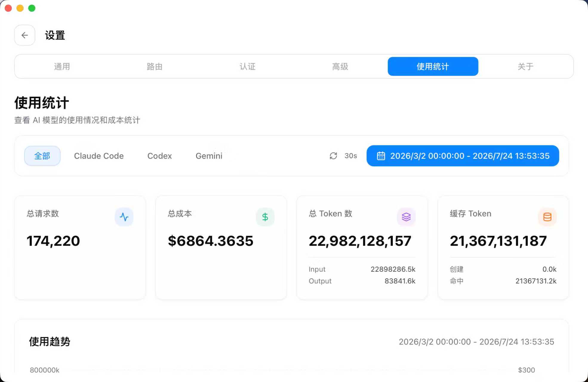This screenshot has width=588, height=382.
Task: Click the database icon on 缓存 Token card
Action: click(547, 217)
